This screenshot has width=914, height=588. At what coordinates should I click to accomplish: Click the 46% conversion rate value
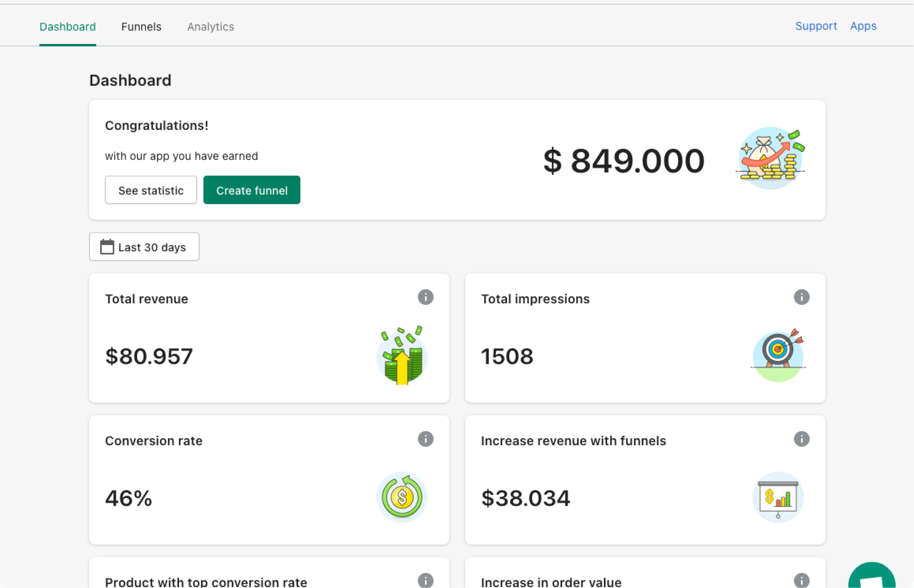click(x=129, y=498)
